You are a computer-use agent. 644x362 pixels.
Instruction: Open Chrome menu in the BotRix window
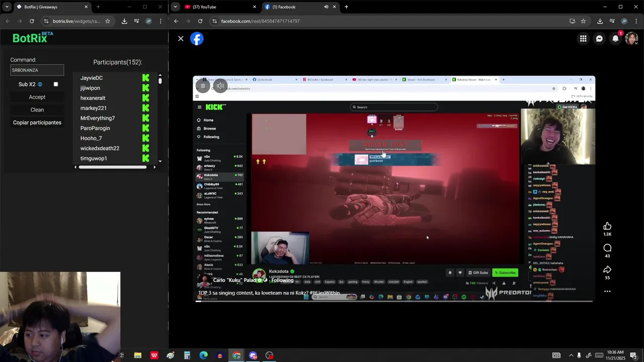[160, 21]
